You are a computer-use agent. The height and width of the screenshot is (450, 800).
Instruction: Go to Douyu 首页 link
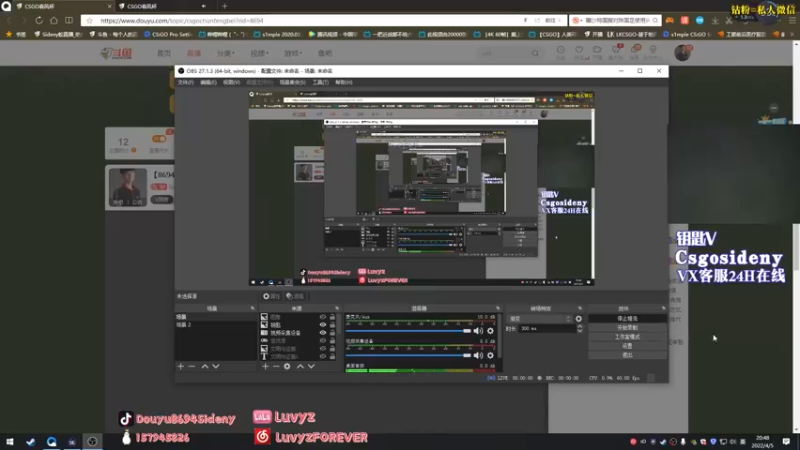[164, 53]
